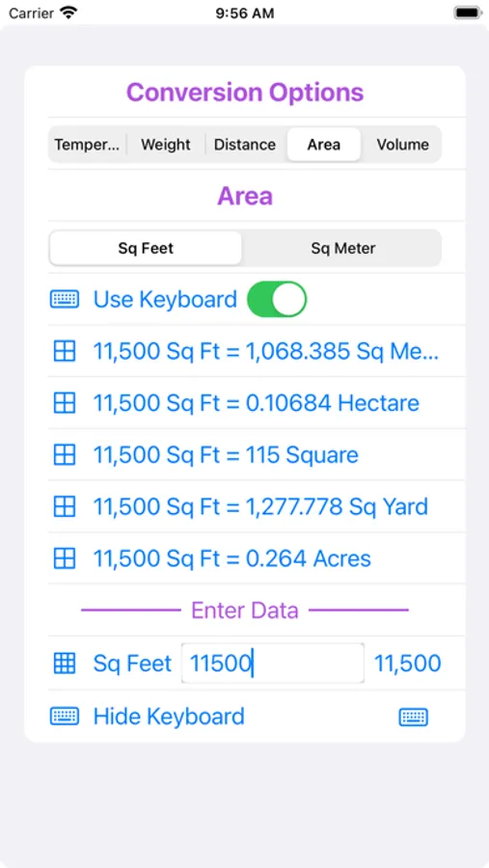This screenshot has height=868, width=489.
Task: Click grid icon next to Acres result
Action: [x=65, y=558]
